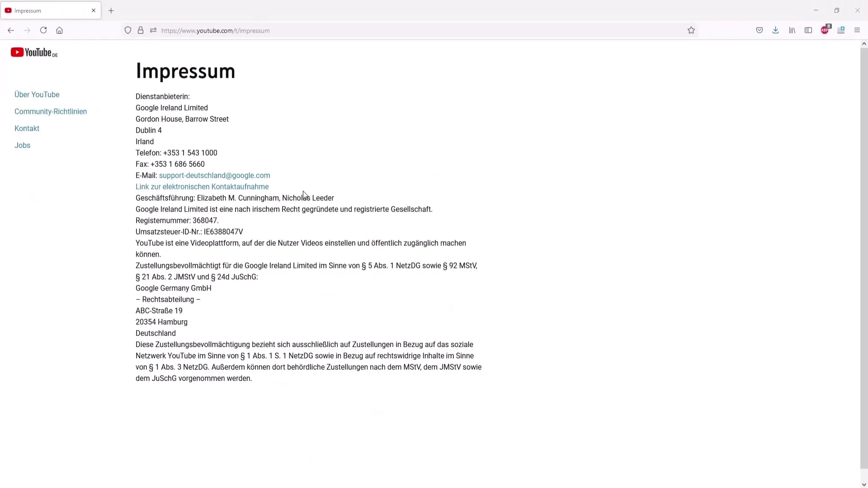Open browser bookmarks toolbar icon
This screenshot has width=868, height=488.
coord(793,30)
